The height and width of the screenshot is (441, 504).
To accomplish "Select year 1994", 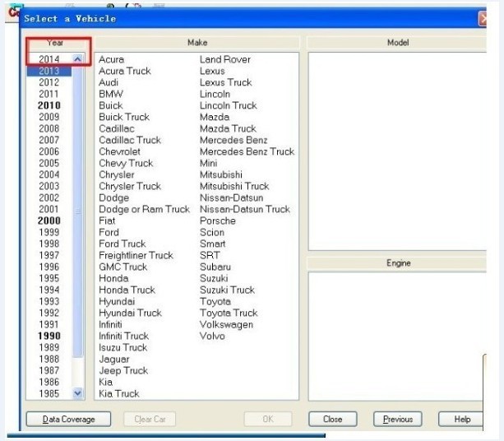I will (x=49, y=290).
